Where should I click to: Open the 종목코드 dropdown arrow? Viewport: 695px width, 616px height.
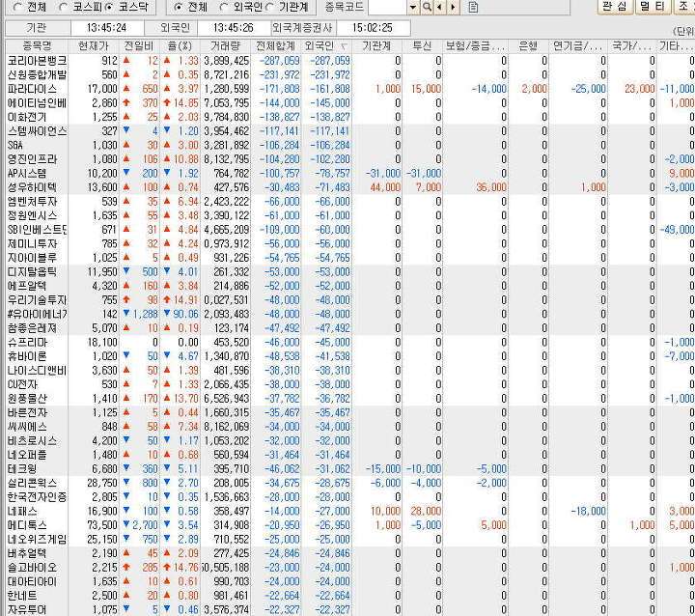413,7
